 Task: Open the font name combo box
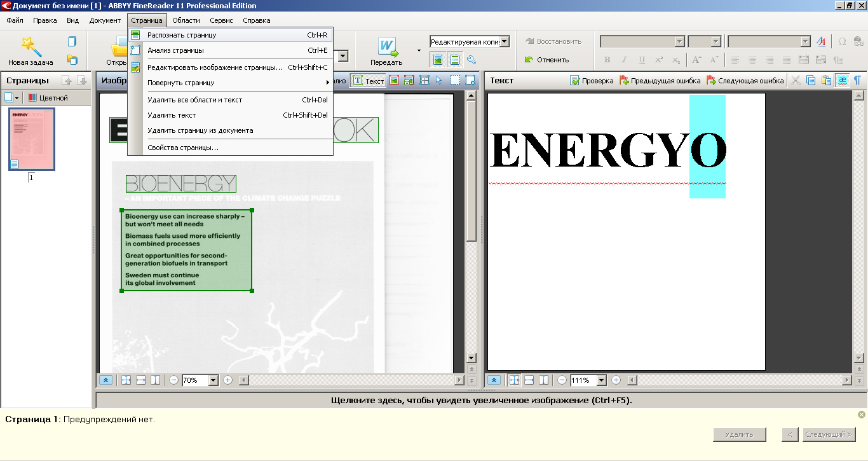tap(642, 41)
